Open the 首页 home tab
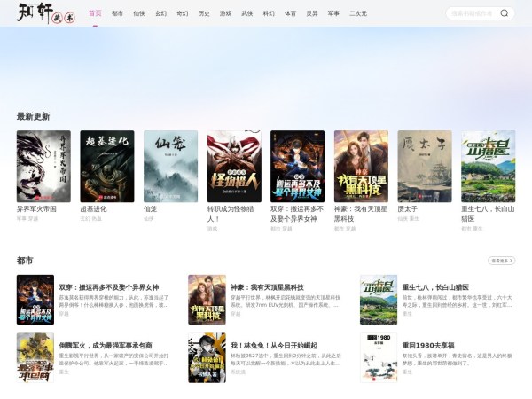The height and width of the screenshot is (399, 532). coord(95,14)
